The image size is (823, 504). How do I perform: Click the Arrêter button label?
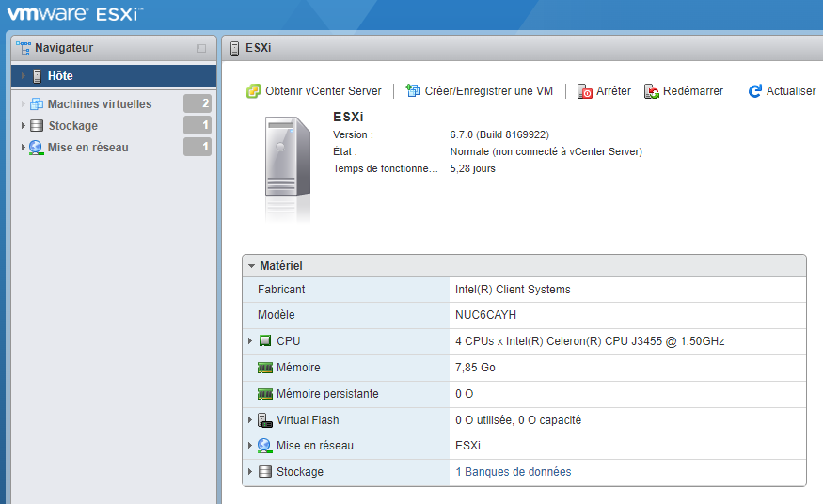click(x=613, y=91)
